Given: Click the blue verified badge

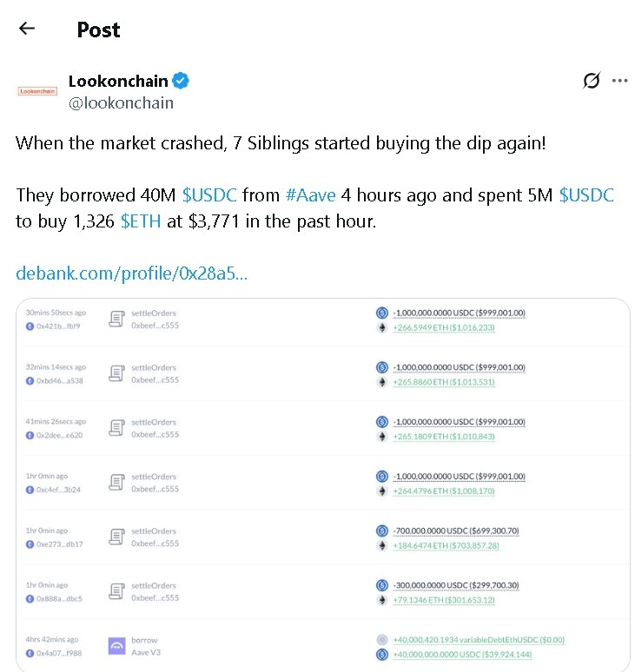Looking at the screenshot, I should click(182, 81).
